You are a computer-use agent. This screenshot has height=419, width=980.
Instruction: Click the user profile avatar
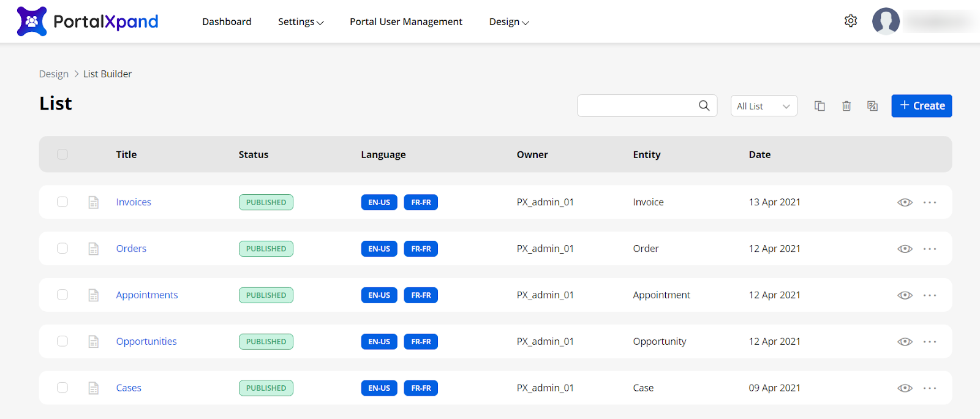pos(886,21)
